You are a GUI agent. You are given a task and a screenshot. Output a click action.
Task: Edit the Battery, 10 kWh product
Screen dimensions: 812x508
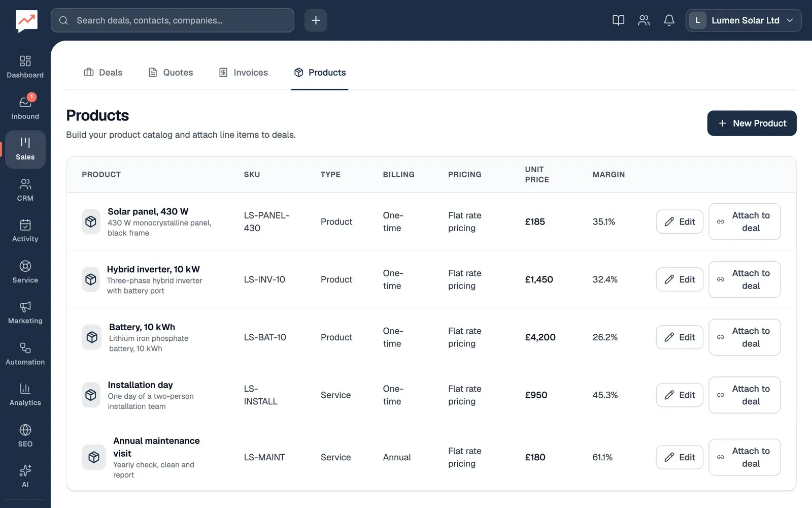pyautogui.click(x=680, y=337)
